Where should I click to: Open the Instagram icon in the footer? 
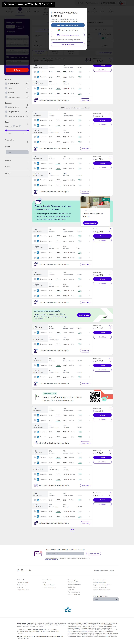click(x=22, y=570)
